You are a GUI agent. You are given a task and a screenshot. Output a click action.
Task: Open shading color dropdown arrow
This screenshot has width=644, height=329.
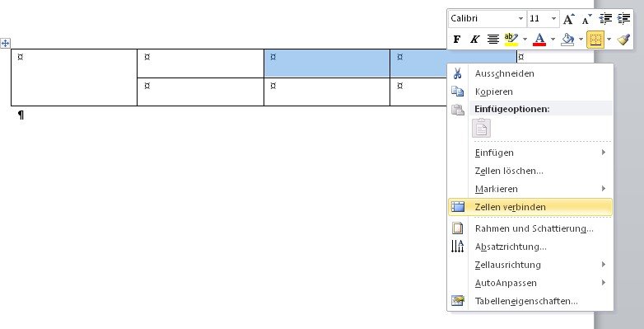point(581,40)
